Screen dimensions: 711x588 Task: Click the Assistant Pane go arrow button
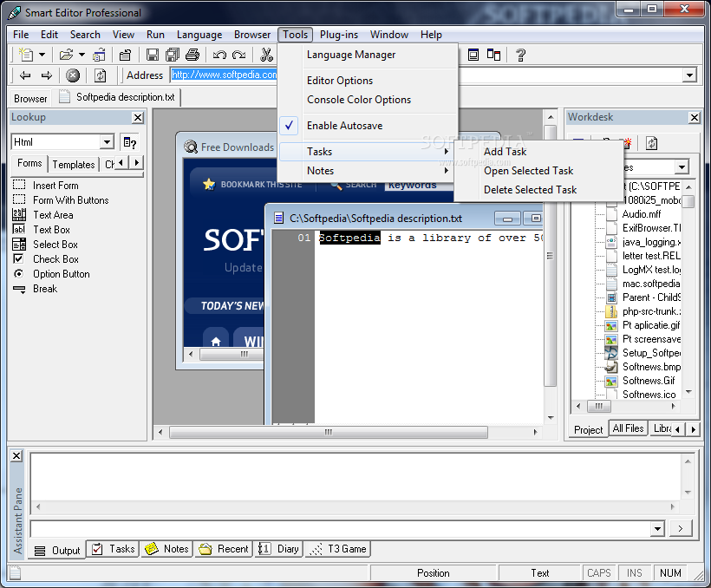(x=680, y=528)
